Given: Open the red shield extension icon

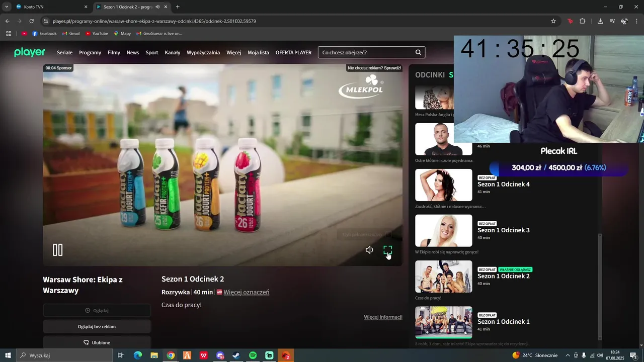Looking at the screenshot, I should pyautogui.click(x=570, y=21).
